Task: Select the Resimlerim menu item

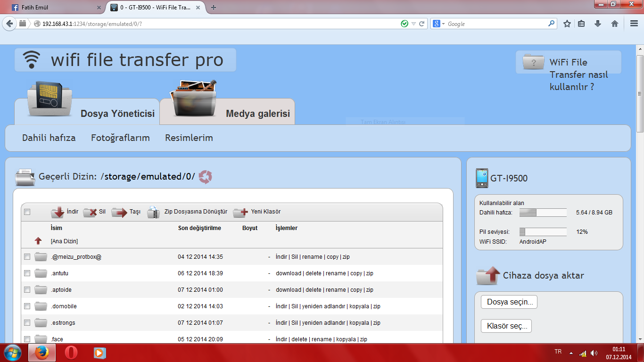Action: [x=189, y=138]
